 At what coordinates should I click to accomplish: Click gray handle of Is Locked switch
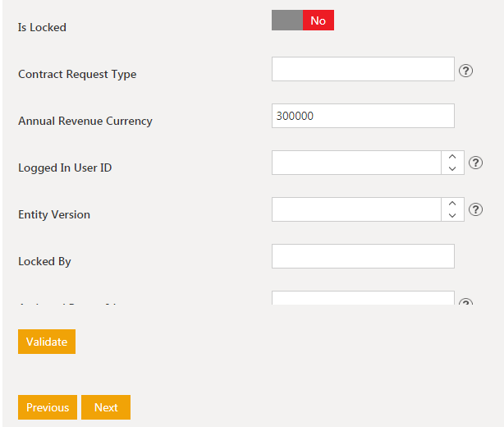point(287,21)
